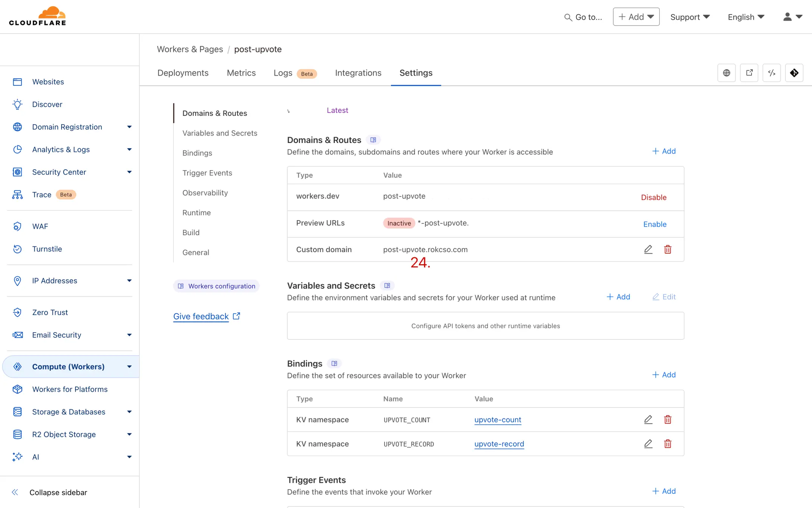Expand Analytics & Logs menu
Screen dimensions: 812x508
tap(129, 149)
